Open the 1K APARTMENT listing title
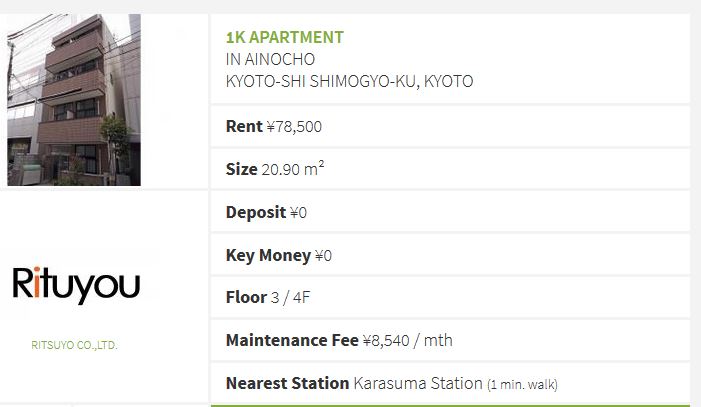This screenshot has width=701, height=407. pos(285,38)
